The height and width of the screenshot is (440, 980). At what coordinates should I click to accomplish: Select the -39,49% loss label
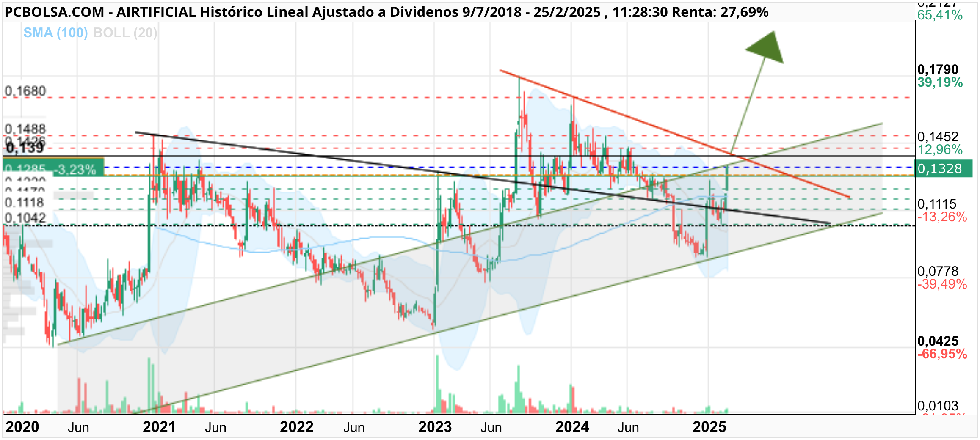(x=942, y=284)
